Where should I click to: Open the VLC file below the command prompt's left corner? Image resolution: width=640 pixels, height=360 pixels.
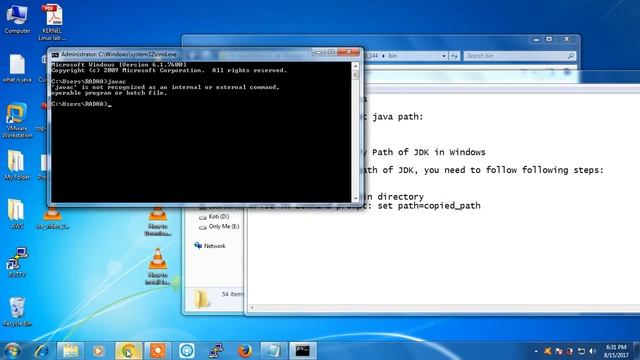52,218
